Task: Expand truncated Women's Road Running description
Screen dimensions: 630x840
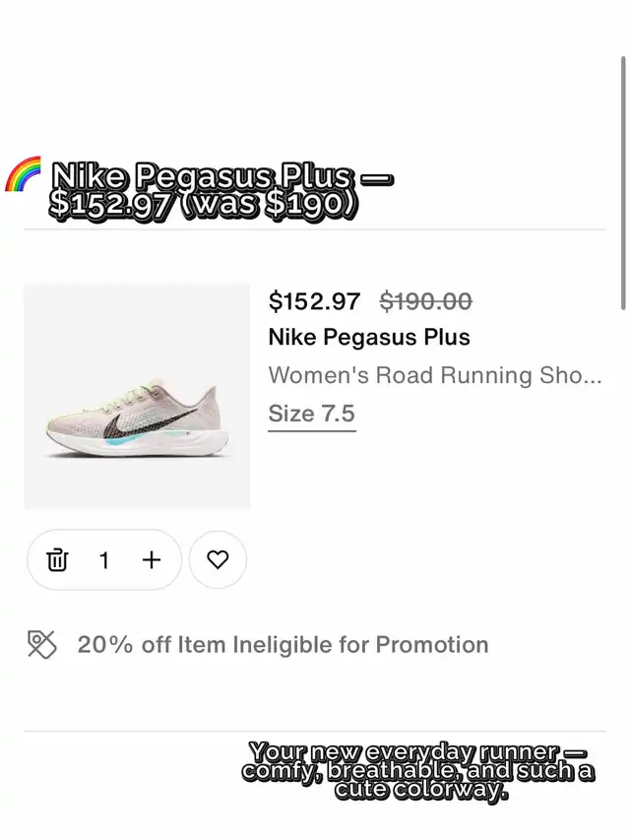Action: (434, 375)
